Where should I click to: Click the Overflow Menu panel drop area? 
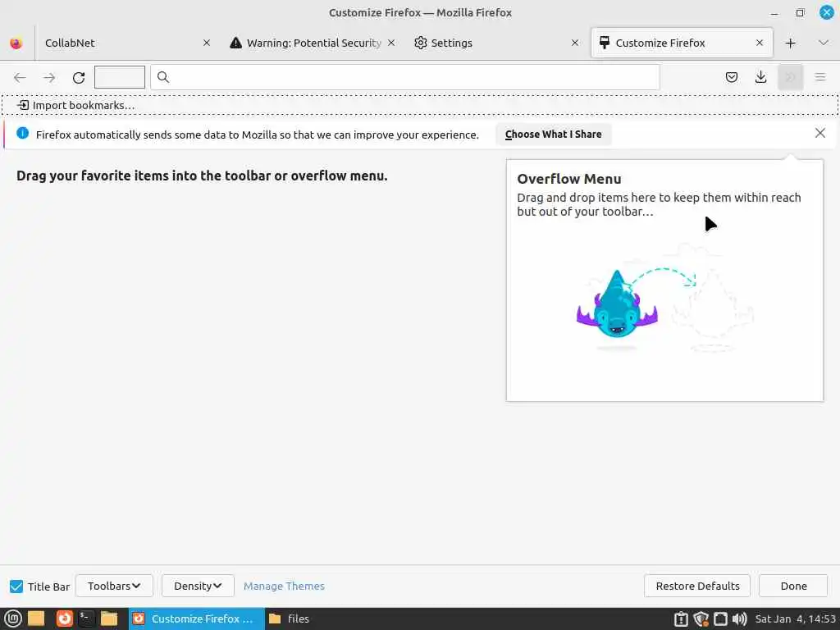click(x=664, y=281)
